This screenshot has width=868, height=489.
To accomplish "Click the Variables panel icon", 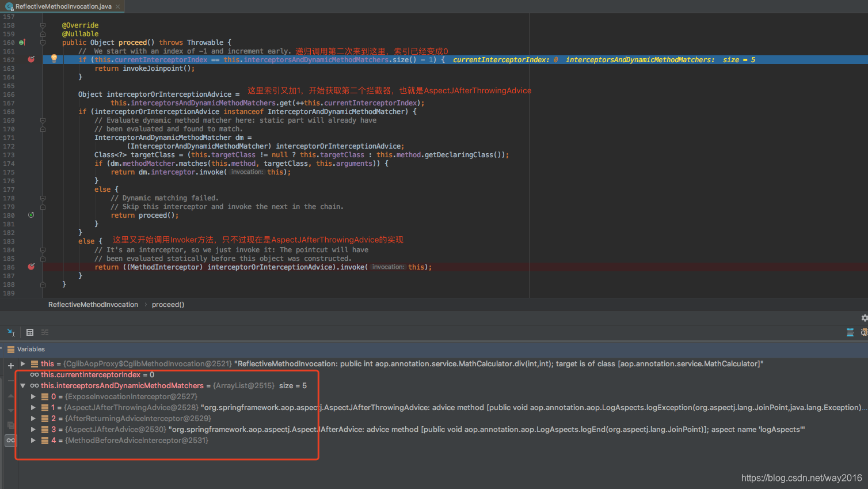I will pos(11,349).
